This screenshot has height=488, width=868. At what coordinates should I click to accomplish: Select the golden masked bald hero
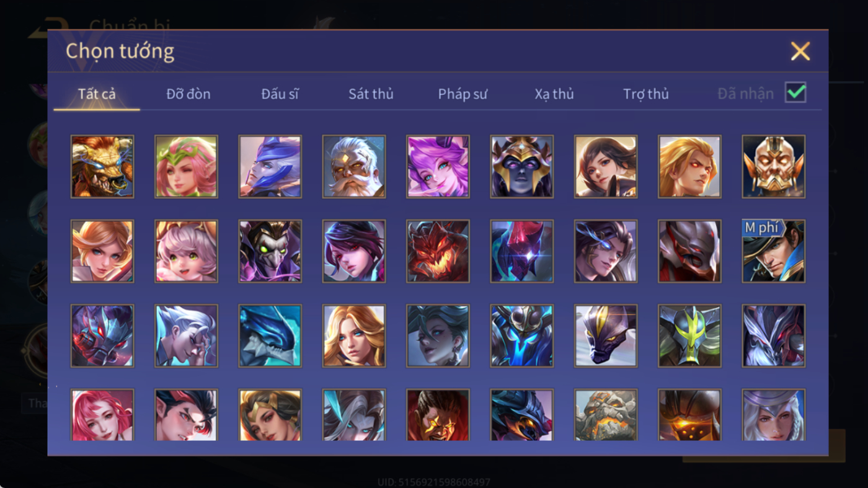[x=774, y=167]
